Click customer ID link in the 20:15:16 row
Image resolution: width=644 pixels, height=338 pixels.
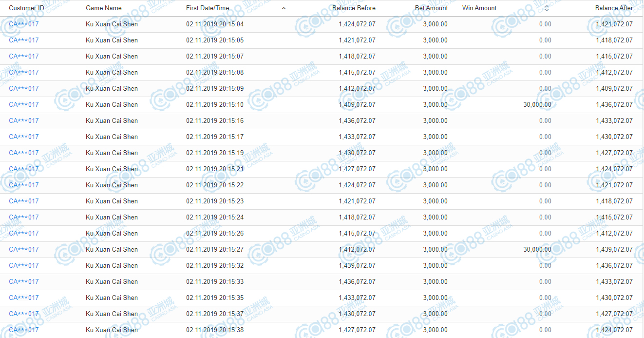24,120
